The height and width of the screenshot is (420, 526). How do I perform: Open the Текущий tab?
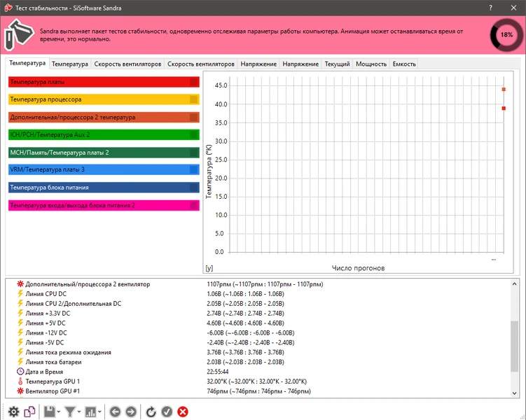[337, 64]
